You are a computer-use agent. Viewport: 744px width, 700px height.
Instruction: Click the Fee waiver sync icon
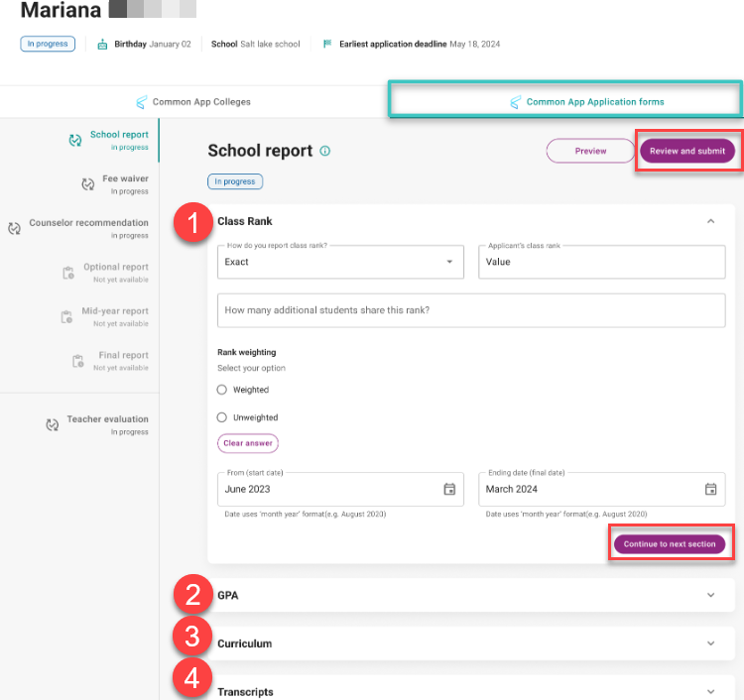pyautogui.click(x=88, y=184)
